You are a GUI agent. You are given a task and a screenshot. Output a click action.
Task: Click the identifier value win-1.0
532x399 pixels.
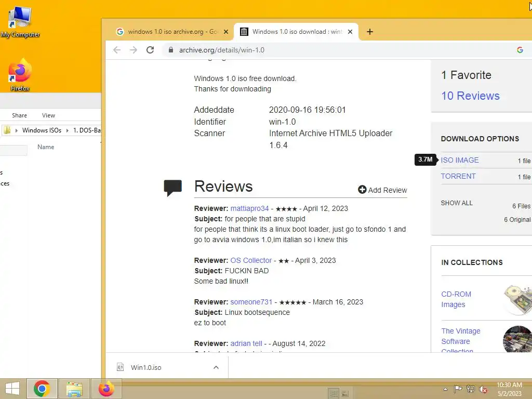click(282, 122)
